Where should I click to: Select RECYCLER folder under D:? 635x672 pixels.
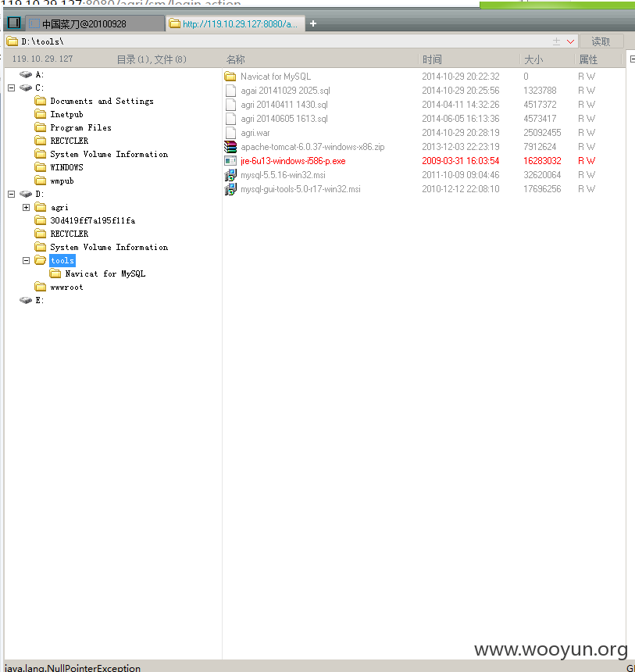pyautogui.click(x=69, y=234)
